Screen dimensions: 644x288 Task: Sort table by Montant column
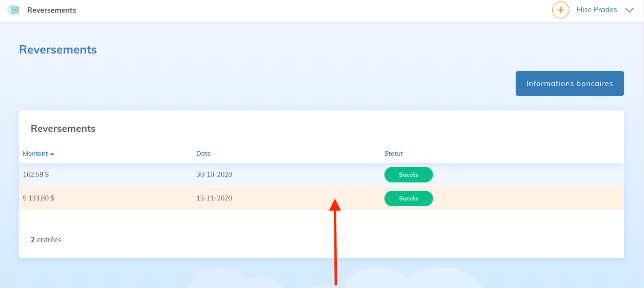35,154
